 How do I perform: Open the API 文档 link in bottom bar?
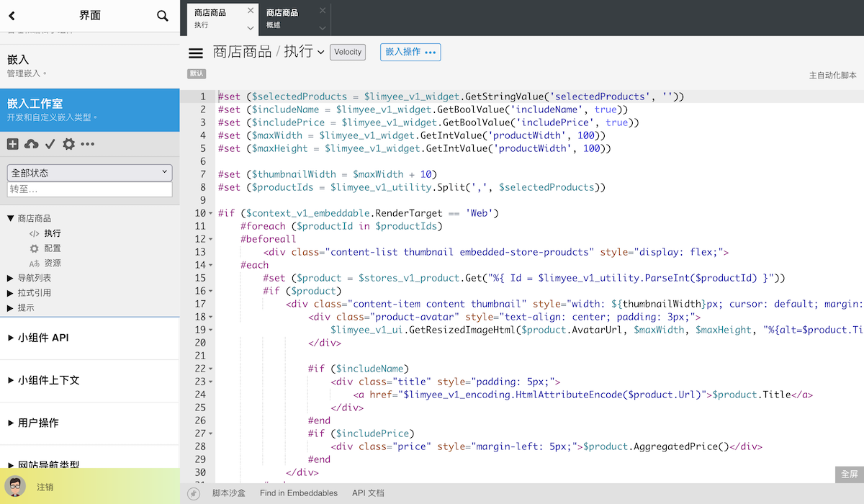pyautogui.click(x=368, y=493)
